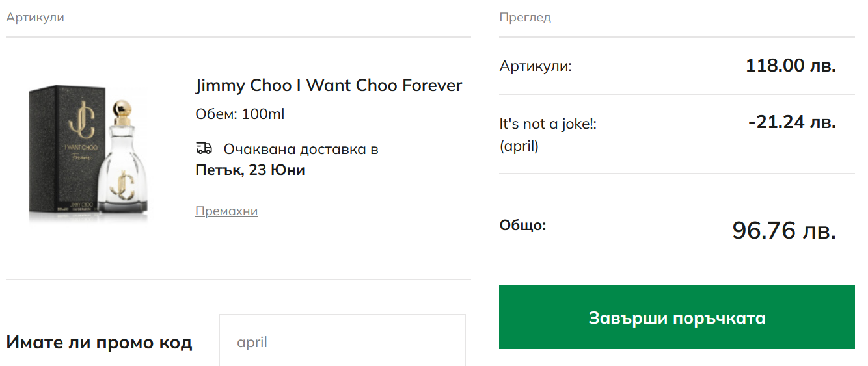Click the Артикули section heading
The height and width of the screenshot is (366, 868).
35,18
